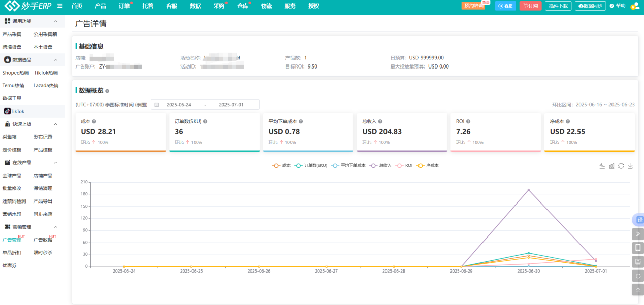Switch chart to bar view icon
The width and height of the screenshot is (644, 305).
pos(611,166)
